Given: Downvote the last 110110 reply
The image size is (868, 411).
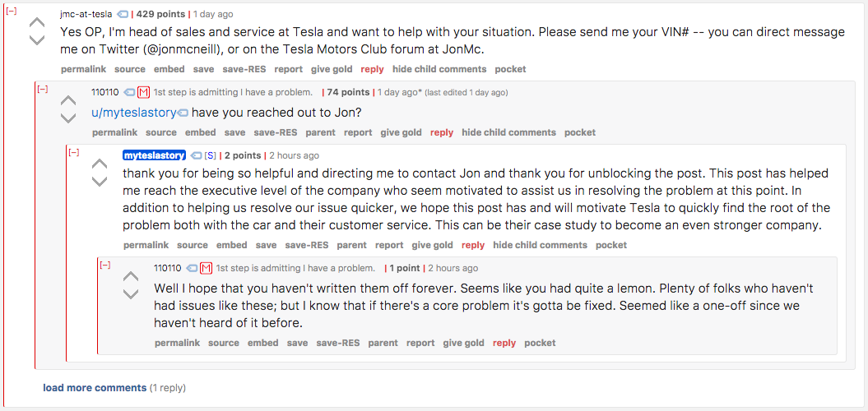Looking at the screenshot, I should [x=131, y=293].
